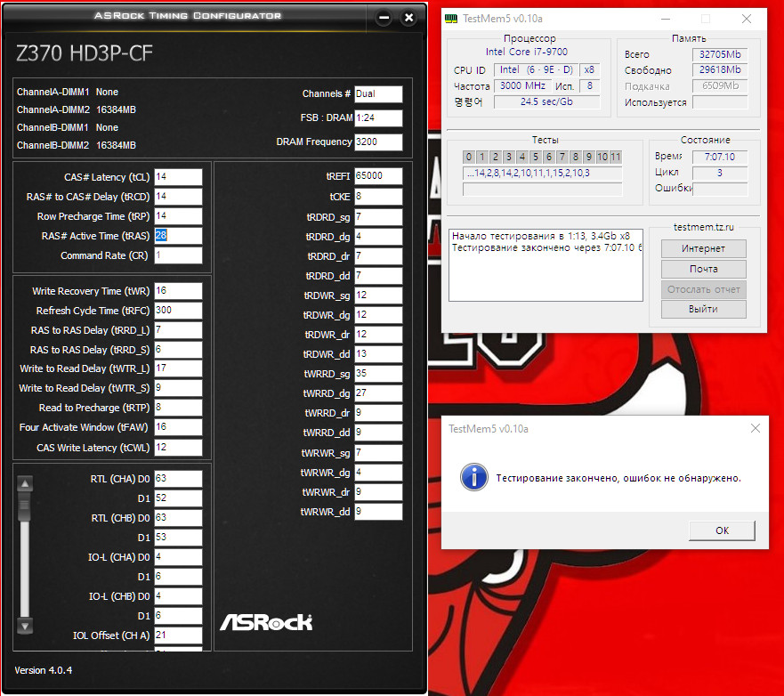Click the Почта button

click(704, 269)
